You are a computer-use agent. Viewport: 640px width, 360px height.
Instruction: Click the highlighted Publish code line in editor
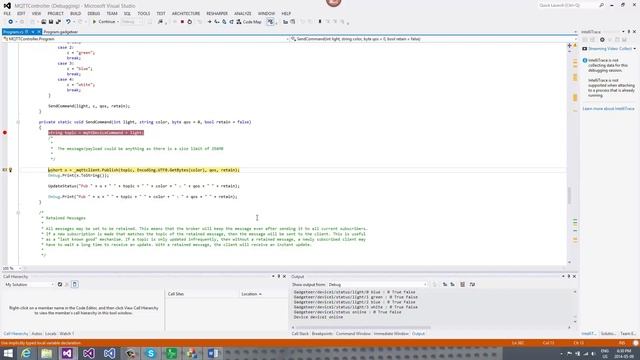click(144, 170)
